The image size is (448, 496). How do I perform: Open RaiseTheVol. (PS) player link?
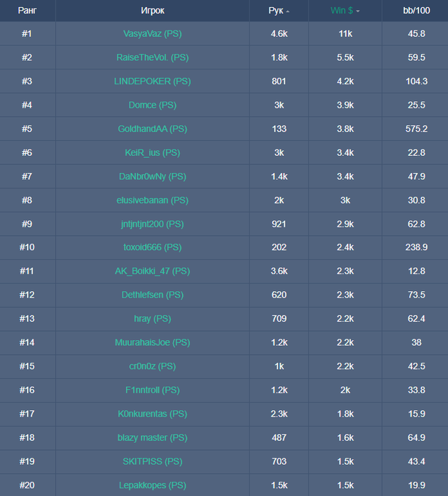[x=152, y=57]
